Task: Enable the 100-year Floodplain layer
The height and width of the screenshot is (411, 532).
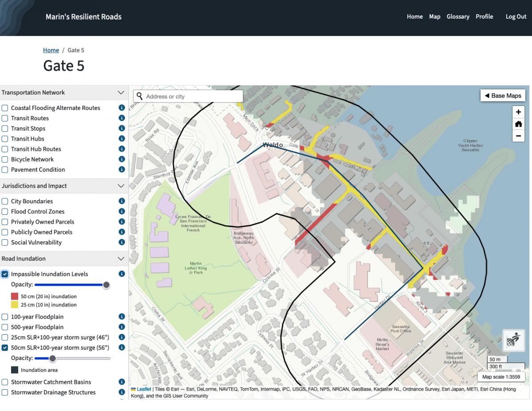Action: [x=5, y=317]
